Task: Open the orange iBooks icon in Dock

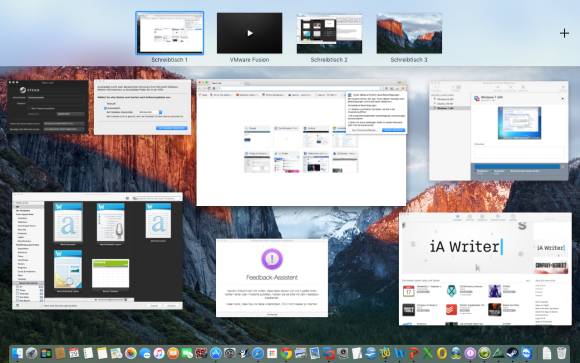Action: tap(173, 353)
